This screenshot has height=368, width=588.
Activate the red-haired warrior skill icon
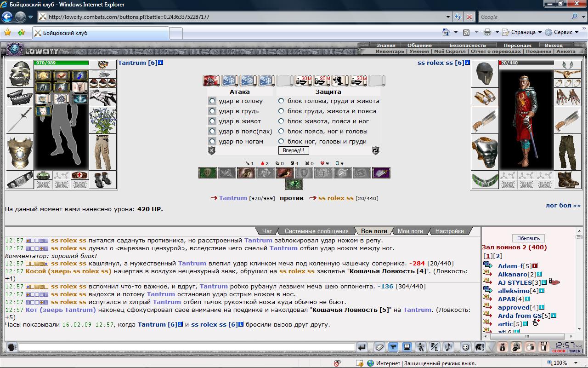tap(285, 172)
